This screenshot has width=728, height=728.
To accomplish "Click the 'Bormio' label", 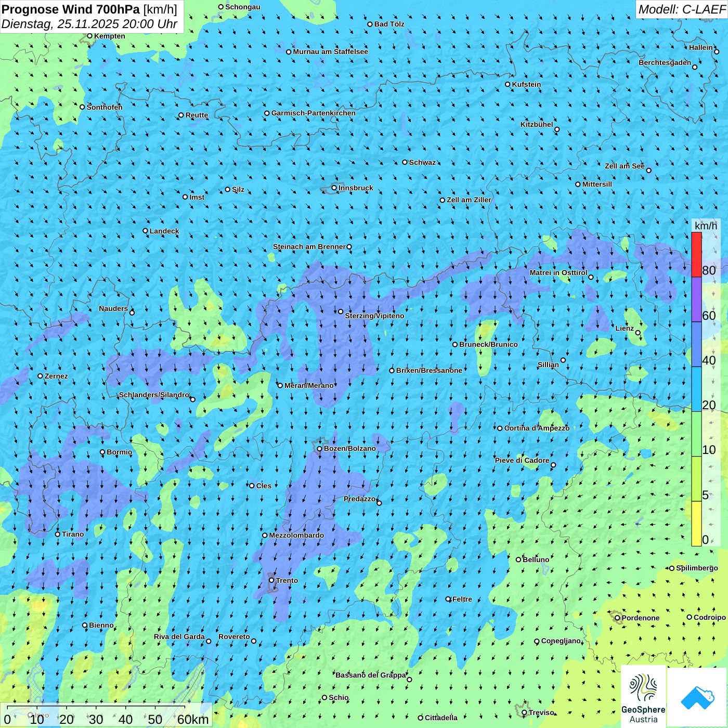I will [x=119, y=452].
